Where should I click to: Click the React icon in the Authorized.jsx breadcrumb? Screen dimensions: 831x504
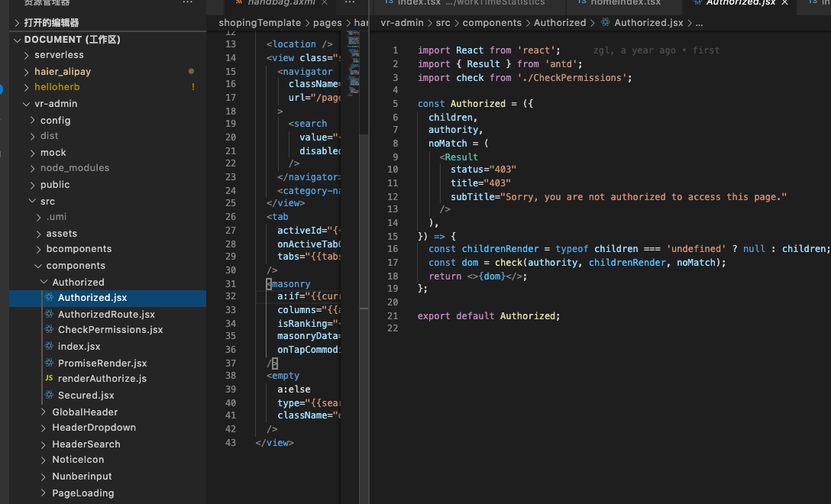(x=605, y=23)
